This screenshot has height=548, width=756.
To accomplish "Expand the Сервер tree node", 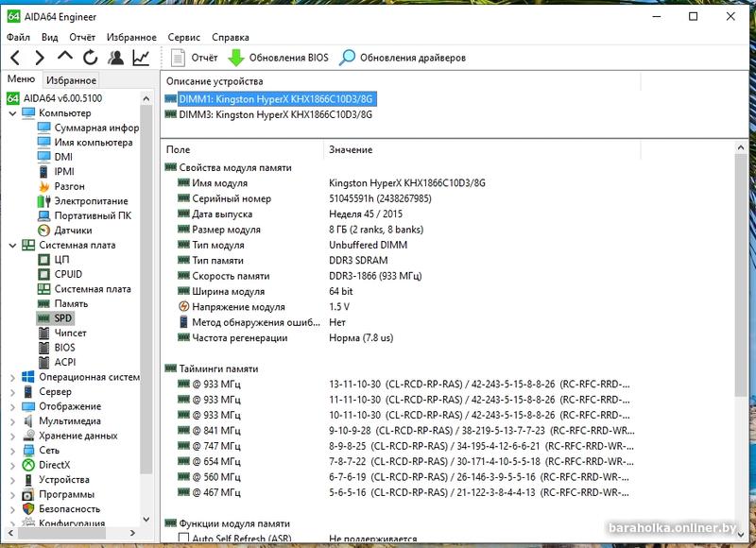I will pos(12,392).
